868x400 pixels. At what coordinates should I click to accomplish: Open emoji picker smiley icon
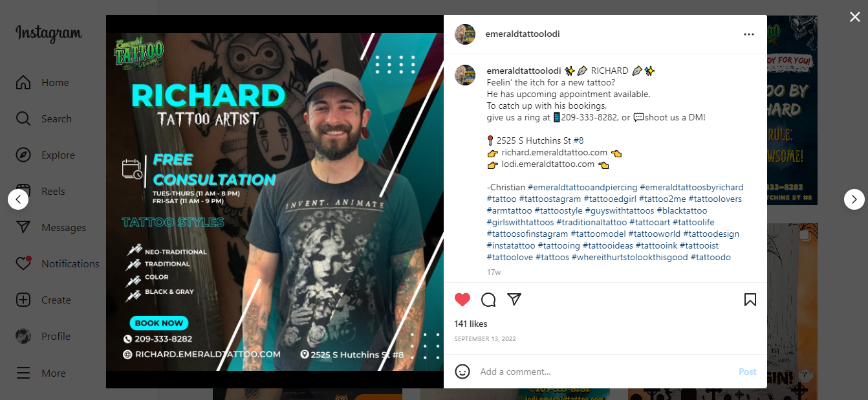coord(462,372)
